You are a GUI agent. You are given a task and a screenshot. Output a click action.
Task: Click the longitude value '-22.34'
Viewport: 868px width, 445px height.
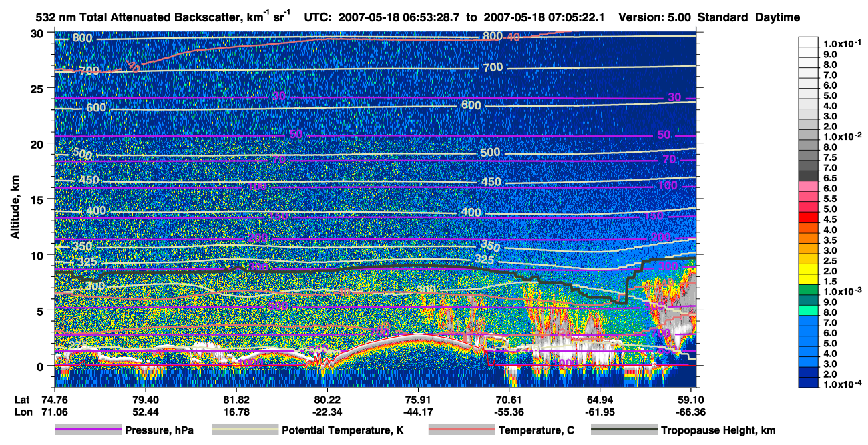click(327, 412)
